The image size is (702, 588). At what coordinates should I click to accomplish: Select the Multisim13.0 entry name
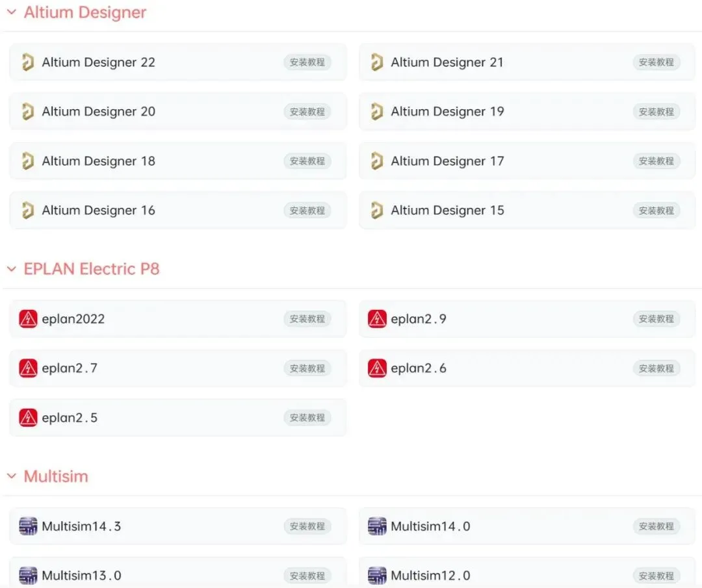[81, 576]
